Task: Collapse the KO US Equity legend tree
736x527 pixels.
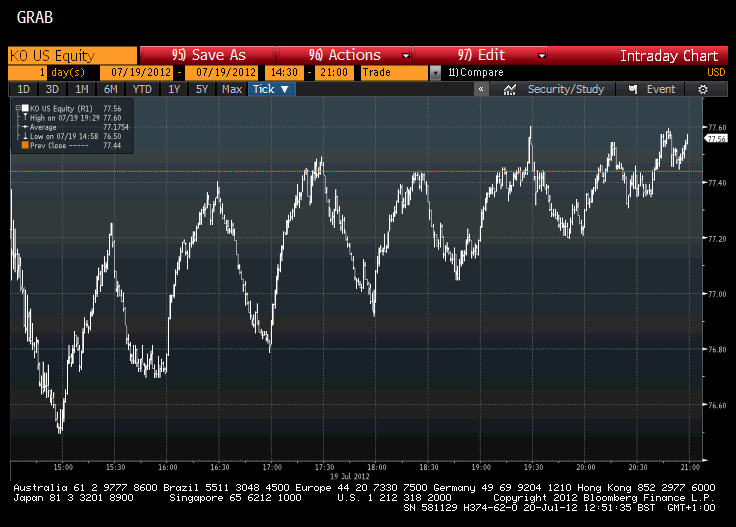Action: click(17, 110)
